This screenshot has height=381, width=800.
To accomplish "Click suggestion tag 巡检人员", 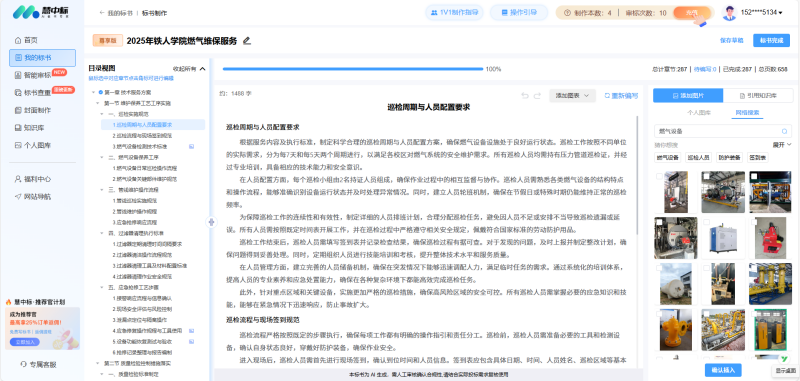I will click(698, 158).
